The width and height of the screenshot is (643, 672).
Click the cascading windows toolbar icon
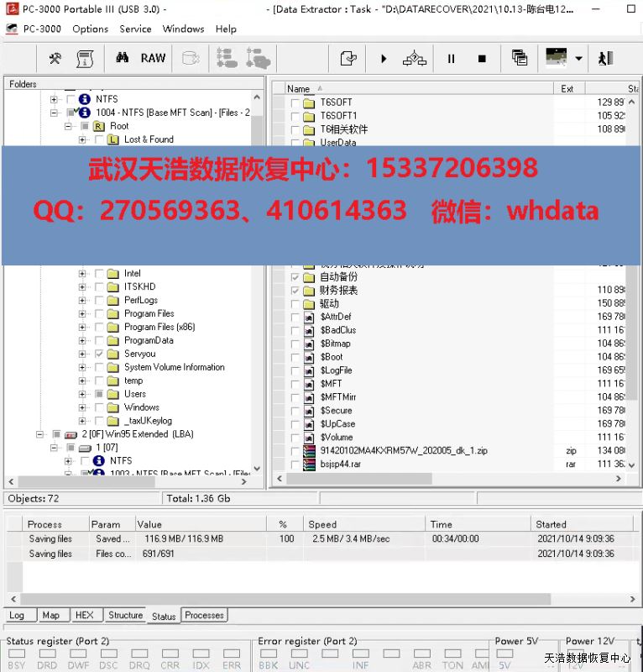point(520,58)
